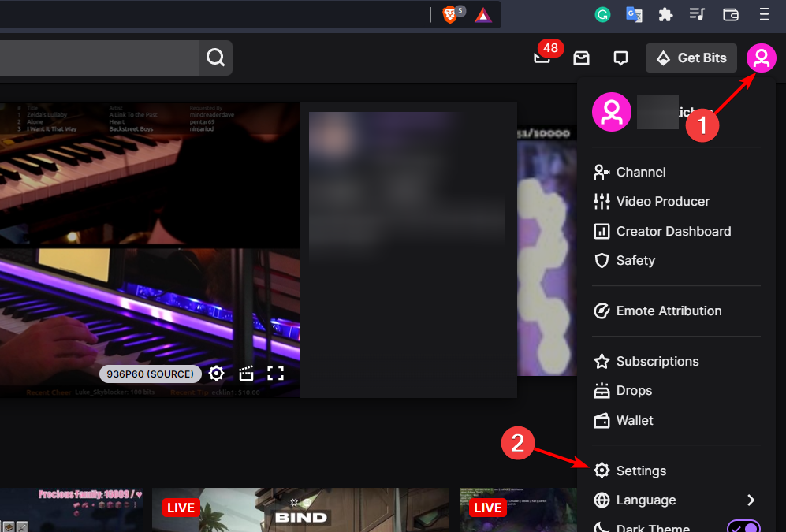Screen dimensions: 786x532
Task: Open Creator Dashboard menu entry
Action: pos(676,231)
